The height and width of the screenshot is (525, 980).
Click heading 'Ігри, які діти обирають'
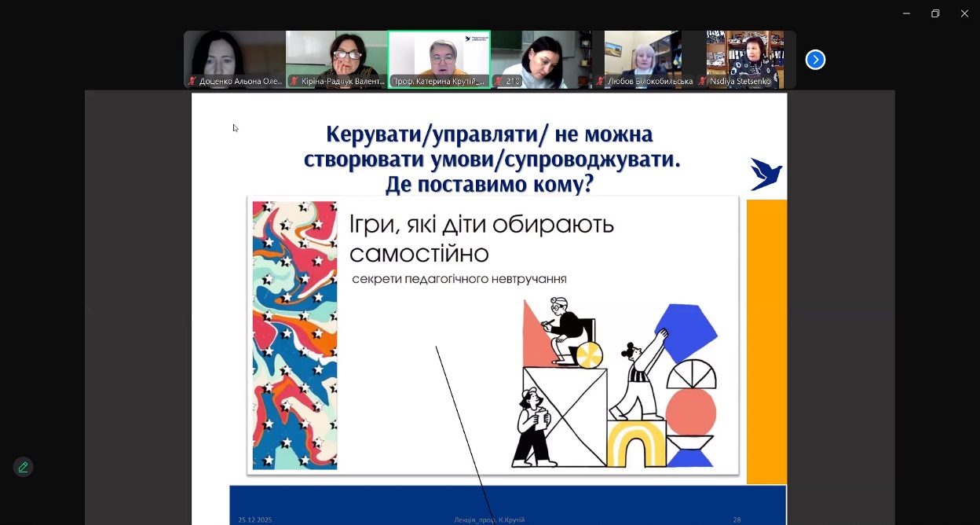point(481,226)
